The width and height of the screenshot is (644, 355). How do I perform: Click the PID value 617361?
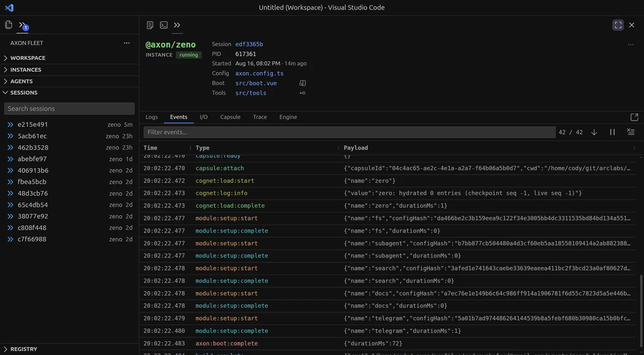246,54
